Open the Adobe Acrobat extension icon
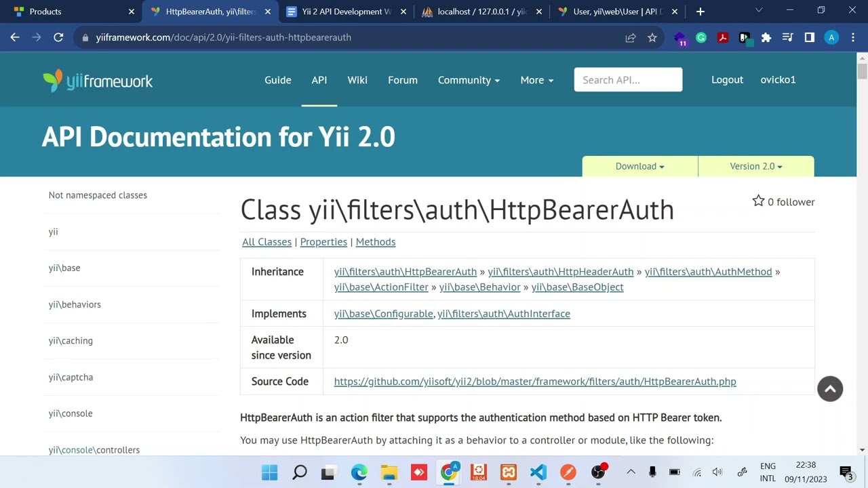Image resolution: width=868 pixels, height=488 pixels. (723, 38)
